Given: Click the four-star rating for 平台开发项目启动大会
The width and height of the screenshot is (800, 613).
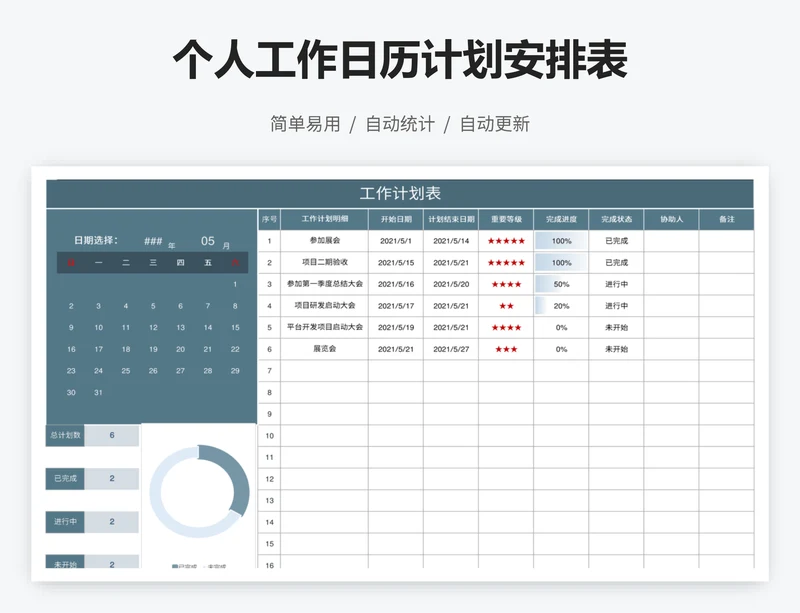Looking at the screenshot, I should pos(506,328).
